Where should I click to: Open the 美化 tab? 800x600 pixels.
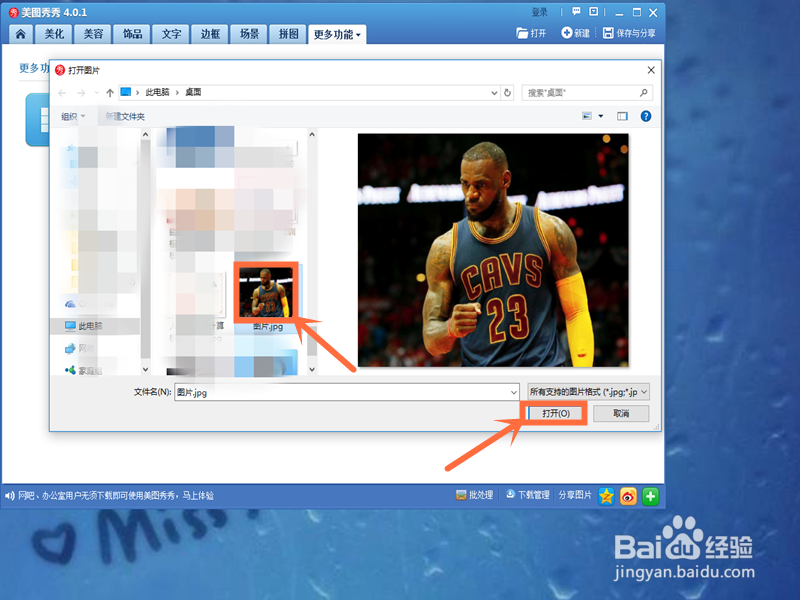(x=54, y=34)
